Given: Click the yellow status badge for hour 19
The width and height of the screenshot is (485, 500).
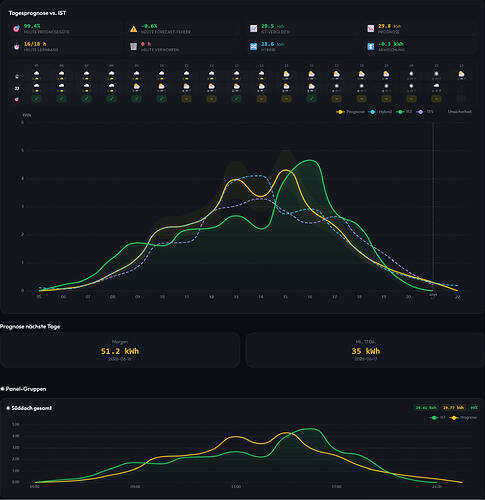Looking at the screenshot, I should (x=386, y=99).
